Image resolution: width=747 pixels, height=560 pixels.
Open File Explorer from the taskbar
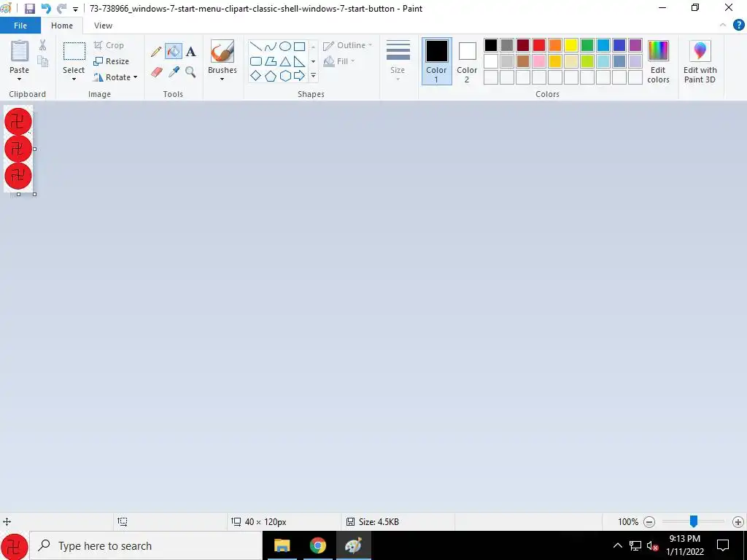pos(282,545)
